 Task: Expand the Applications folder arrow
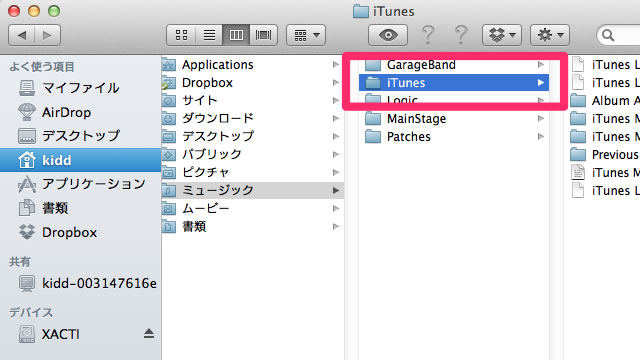click(x=336, y=64)
